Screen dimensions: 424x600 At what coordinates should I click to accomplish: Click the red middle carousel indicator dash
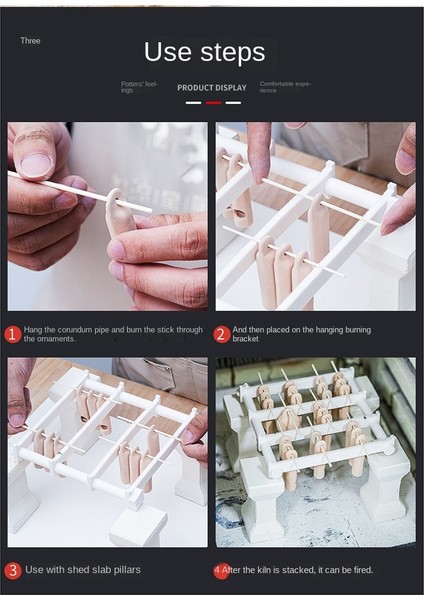click(x=213, y=103)
